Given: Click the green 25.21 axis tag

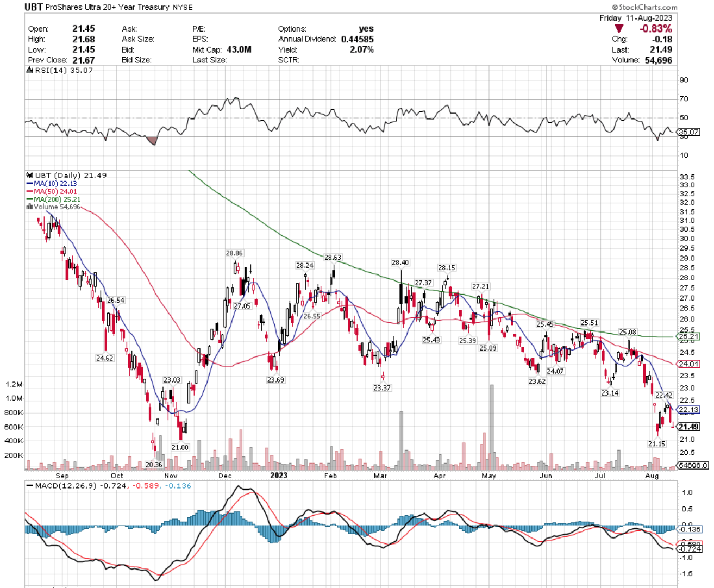Looking at the screenshot, I should click(x=688, y=337).
